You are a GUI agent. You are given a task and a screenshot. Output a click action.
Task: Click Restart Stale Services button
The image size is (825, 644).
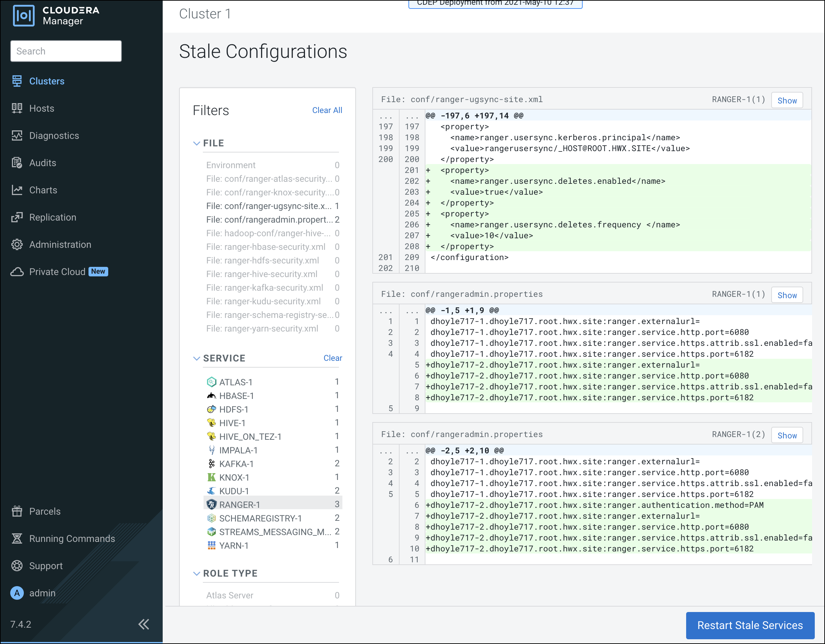(x=749, y=625)
